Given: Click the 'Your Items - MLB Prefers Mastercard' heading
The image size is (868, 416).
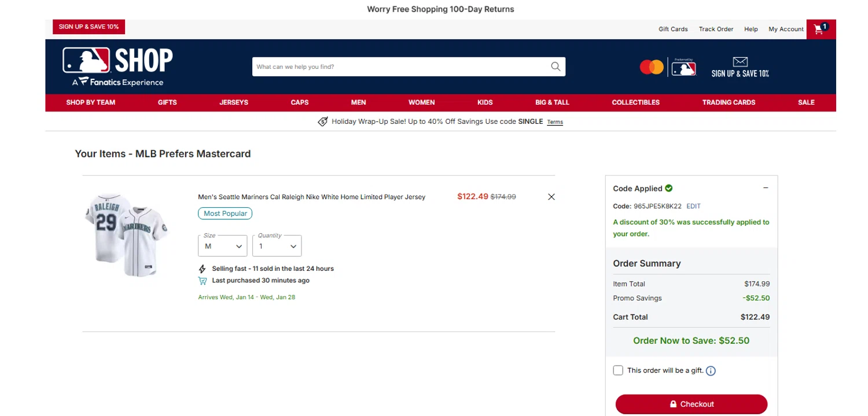Looking at the screenshot, I should [x=163, y=154].
